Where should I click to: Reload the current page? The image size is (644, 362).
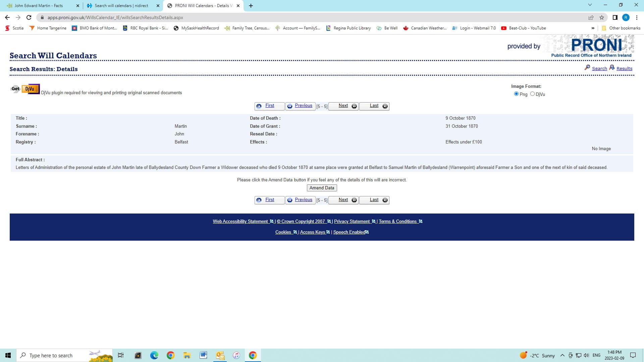pos(29,17)
